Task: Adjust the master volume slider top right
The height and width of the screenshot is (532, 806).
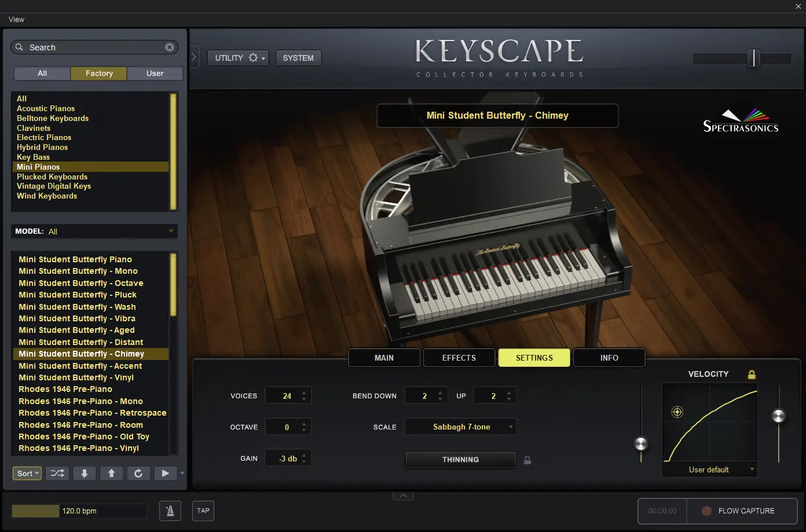Action: pos(754,58)
